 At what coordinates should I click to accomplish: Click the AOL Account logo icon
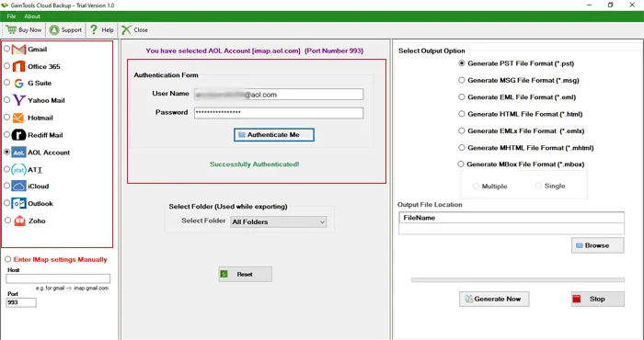click(x=19, y=153)
